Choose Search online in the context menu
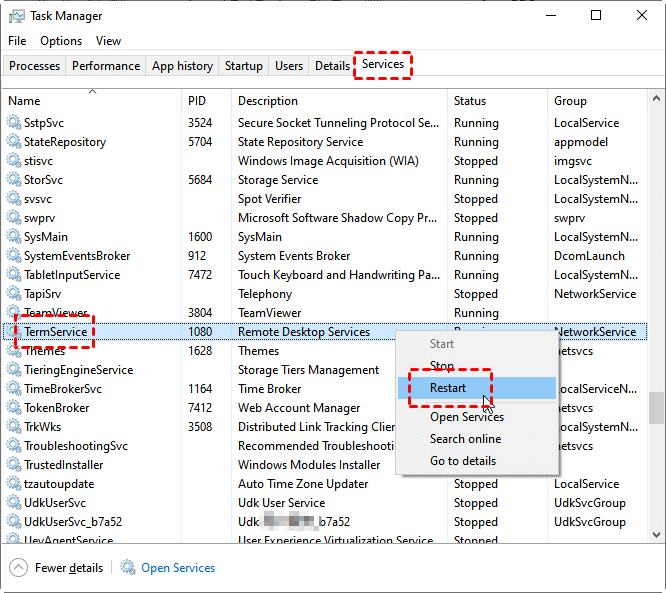The image size is (666, 593). coord(466,439)
